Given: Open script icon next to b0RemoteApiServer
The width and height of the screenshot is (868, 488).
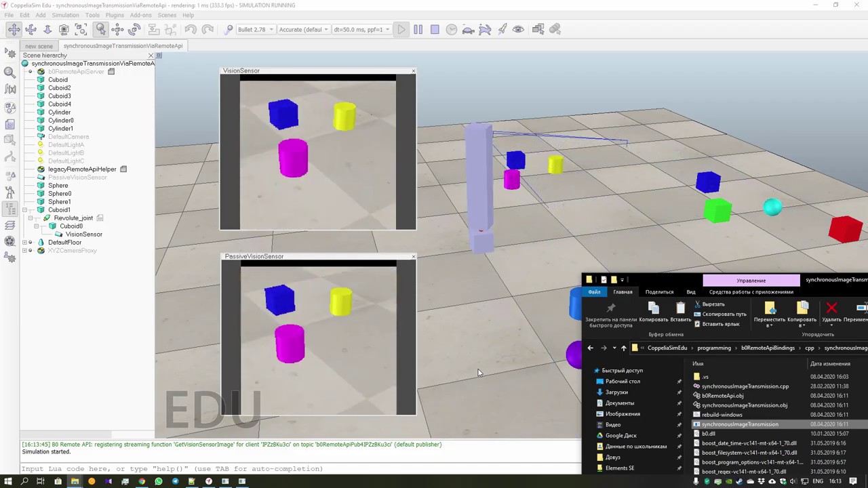Looking at the screenshot, I should 111,72.
